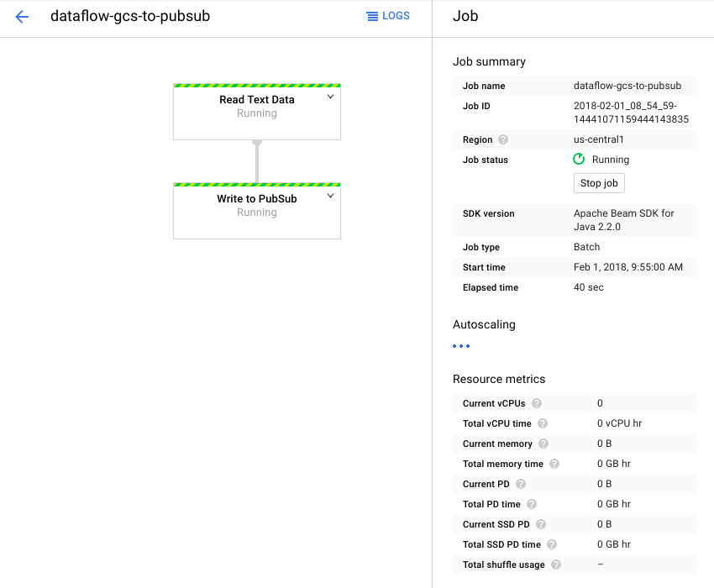Click help icon beside Total SSD PD time
The width and height of the screenshot is (714, 588).
(553, 544)
